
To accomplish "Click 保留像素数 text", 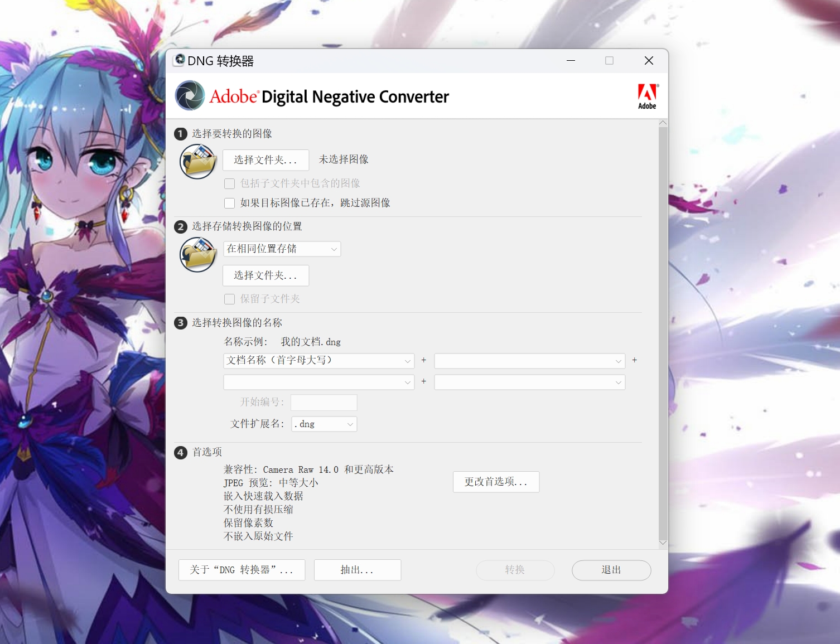I will [248, 523].
